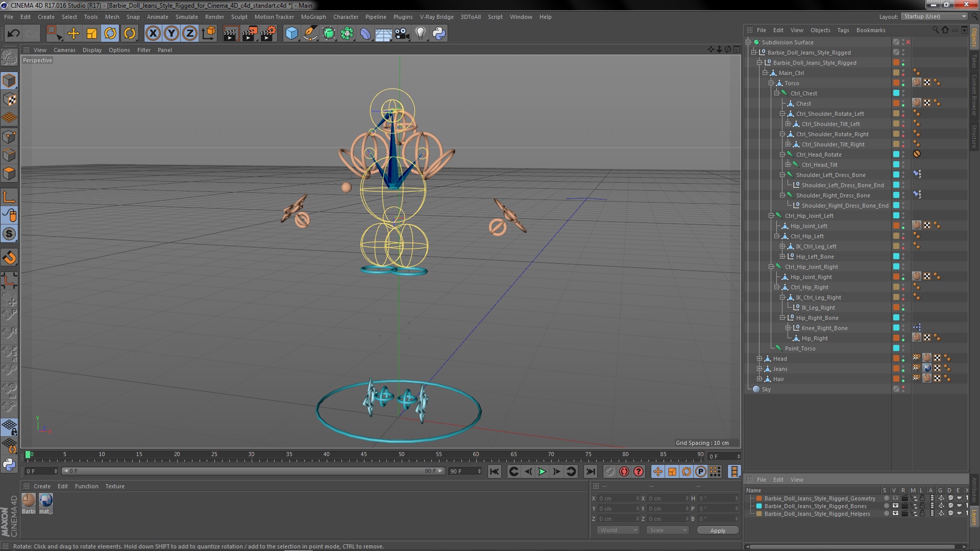This screenshot has width=980, height=551.
Task: Click Play Forwards button
Action: (542, 471)
